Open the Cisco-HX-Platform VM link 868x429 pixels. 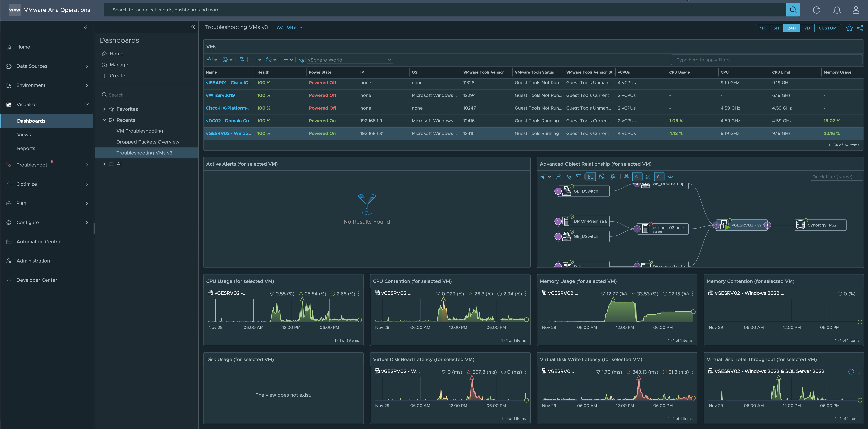[x=228, y=108]
